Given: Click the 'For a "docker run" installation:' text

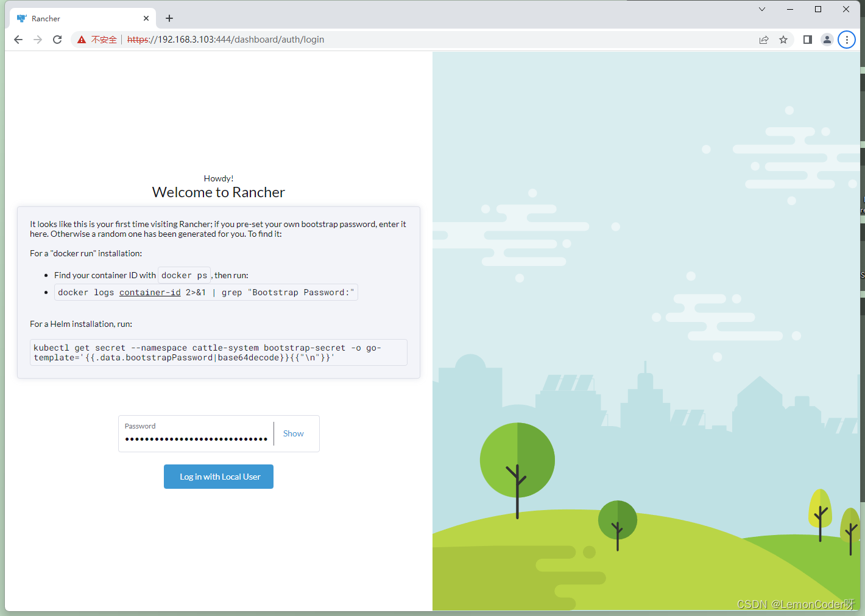Looking at the screenshot, I should coord(86,254).
